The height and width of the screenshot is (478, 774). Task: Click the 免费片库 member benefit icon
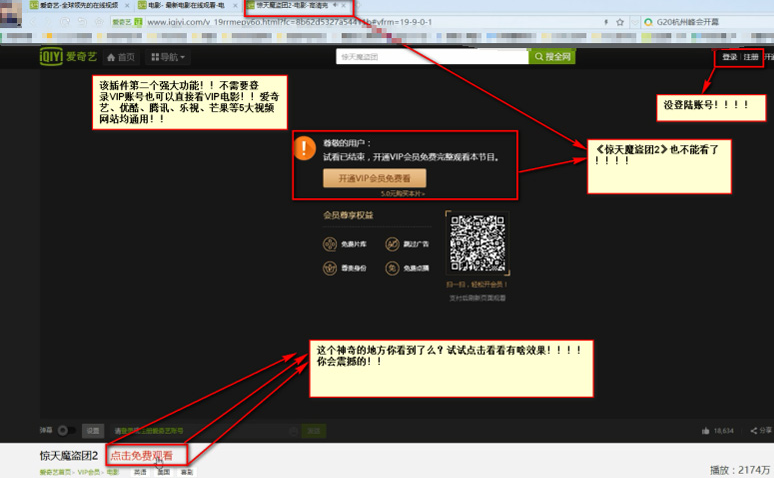click(330, 244)
